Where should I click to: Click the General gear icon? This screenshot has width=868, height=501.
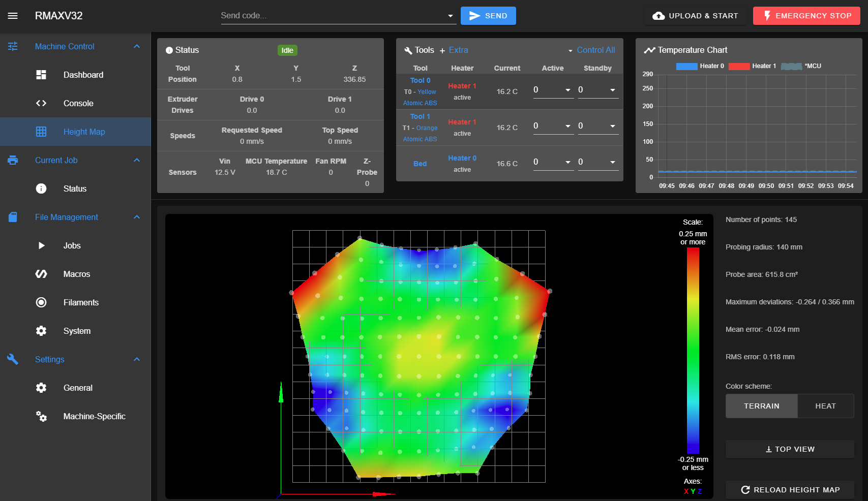[x=41, y=388]
